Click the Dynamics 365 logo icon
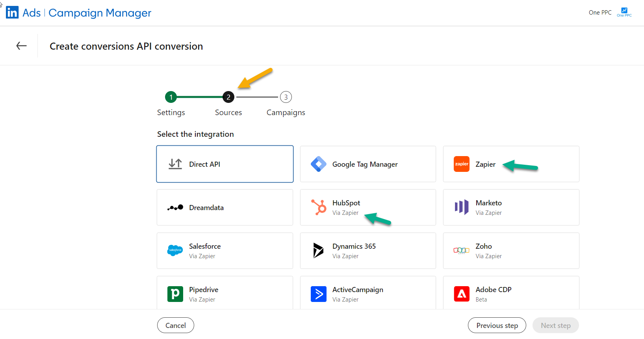 318,250
